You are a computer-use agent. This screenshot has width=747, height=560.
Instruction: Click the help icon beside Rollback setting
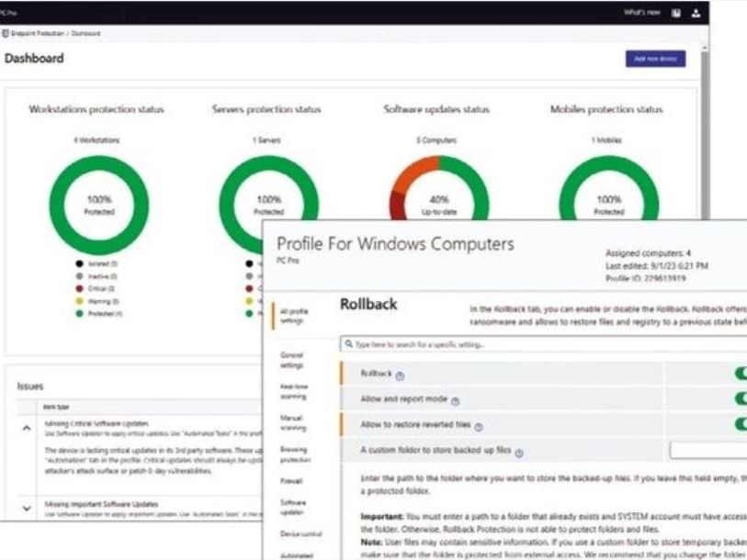click(x=400, y=376)
